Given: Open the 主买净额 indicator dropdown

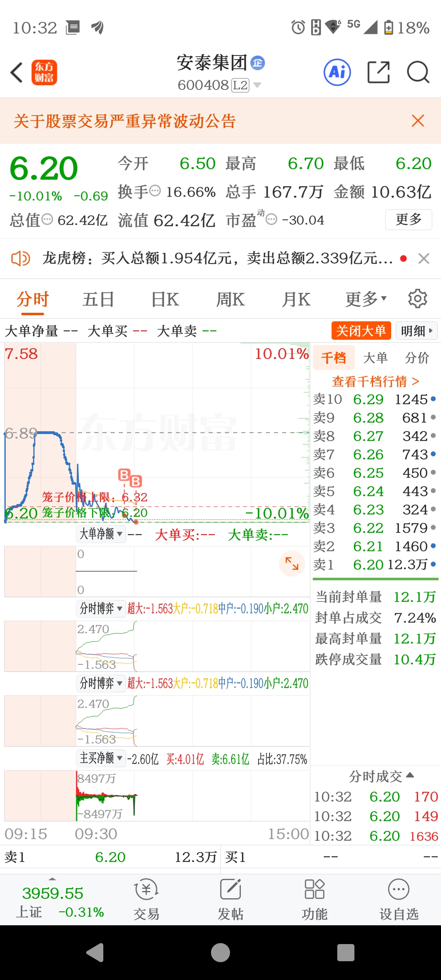Looking at the screenshot, I should tap(101, 758).
